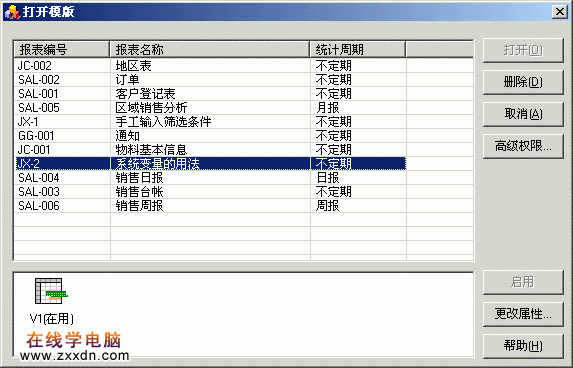
Task: Sort by 报表名称 column header
Action: [x=210, y=49]
